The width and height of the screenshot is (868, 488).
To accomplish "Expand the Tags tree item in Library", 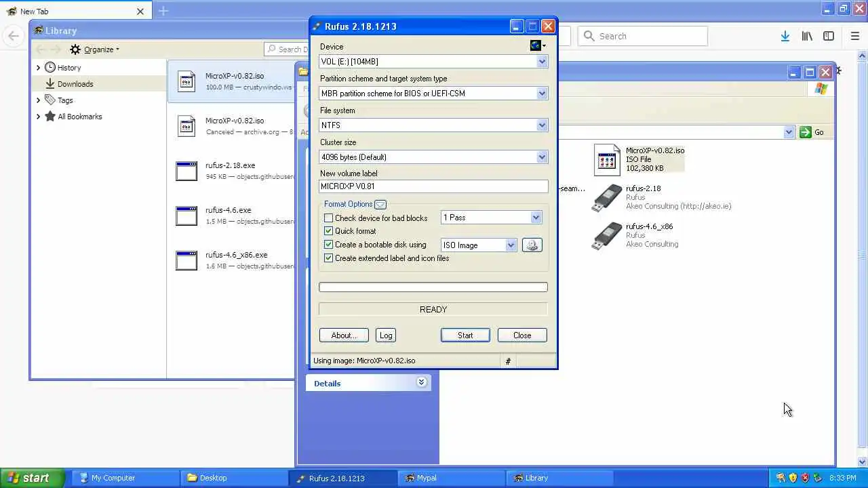I will [x=39, y=100].
